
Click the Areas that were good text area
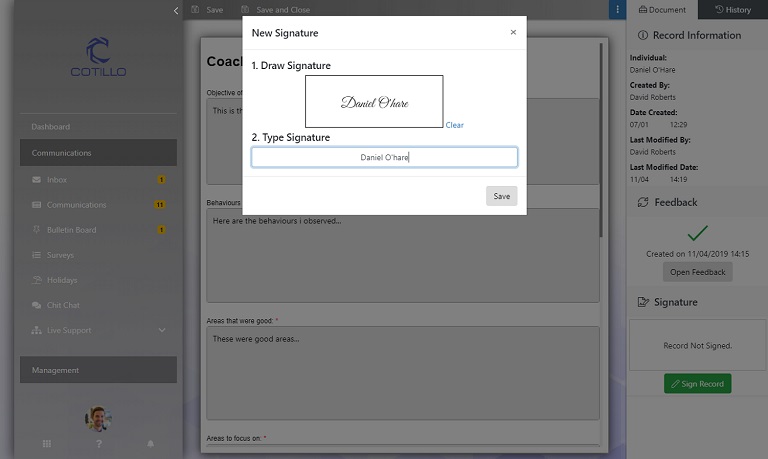click(403, 373)
